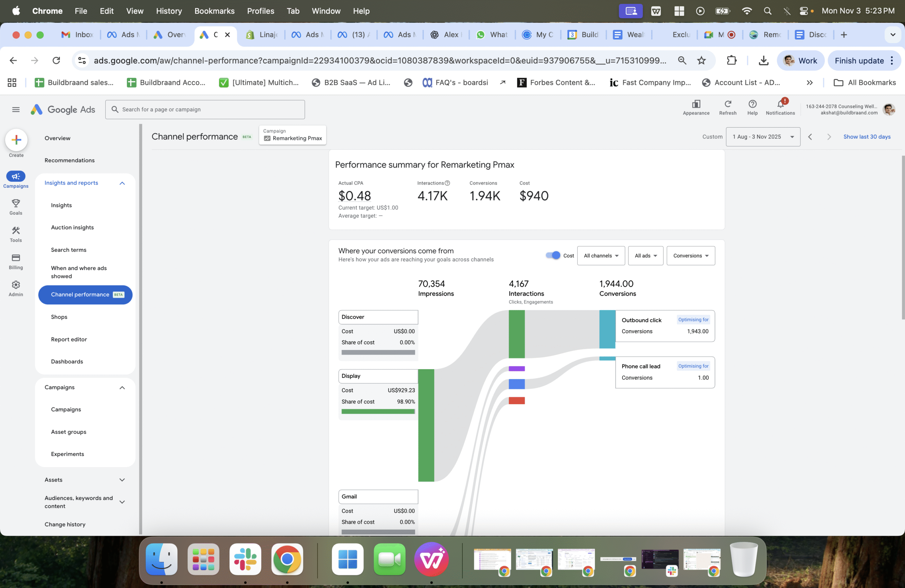This screenshot has width=905, height=588.
Task: Click the Interactions info help icon
Action: click(448, 183)
